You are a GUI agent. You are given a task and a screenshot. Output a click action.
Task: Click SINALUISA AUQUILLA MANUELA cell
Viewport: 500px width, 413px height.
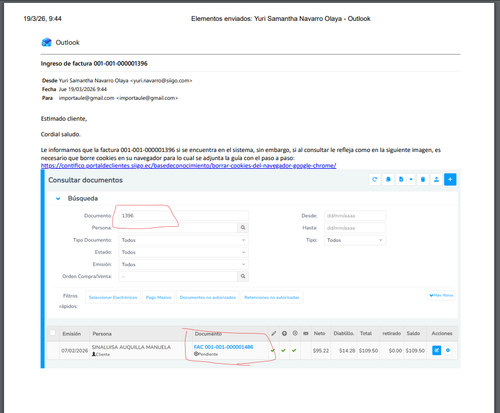point(131,347)
